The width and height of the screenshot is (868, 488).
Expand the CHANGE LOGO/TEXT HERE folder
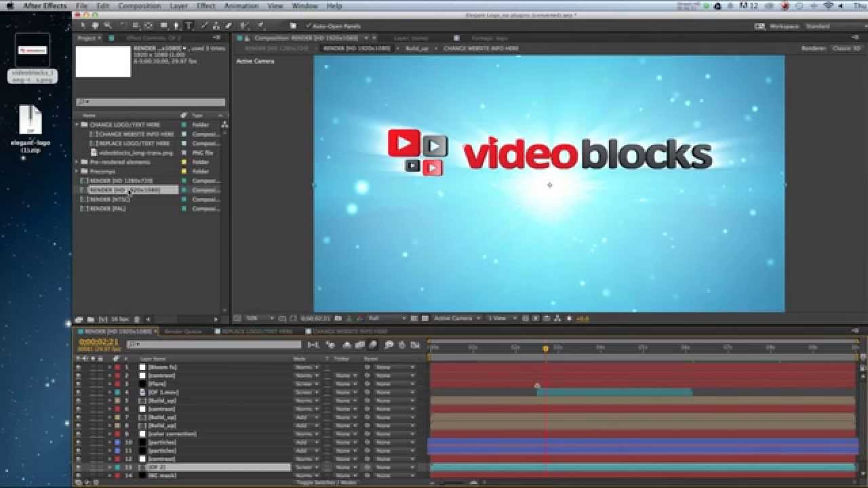(x=77, y=125)
